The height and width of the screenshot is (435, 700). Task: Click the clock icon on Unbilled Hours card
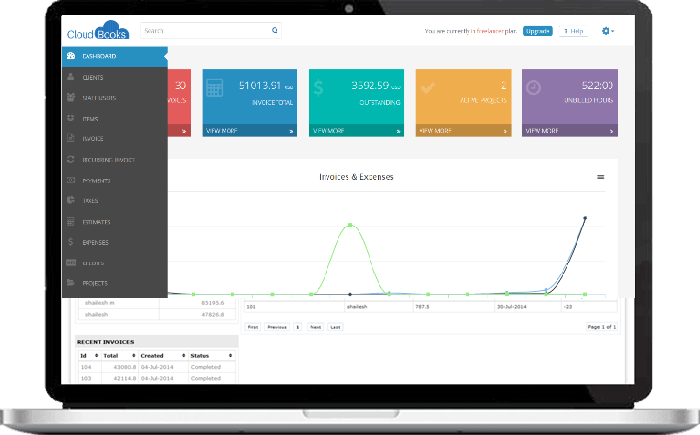click(x=533, y=88)
